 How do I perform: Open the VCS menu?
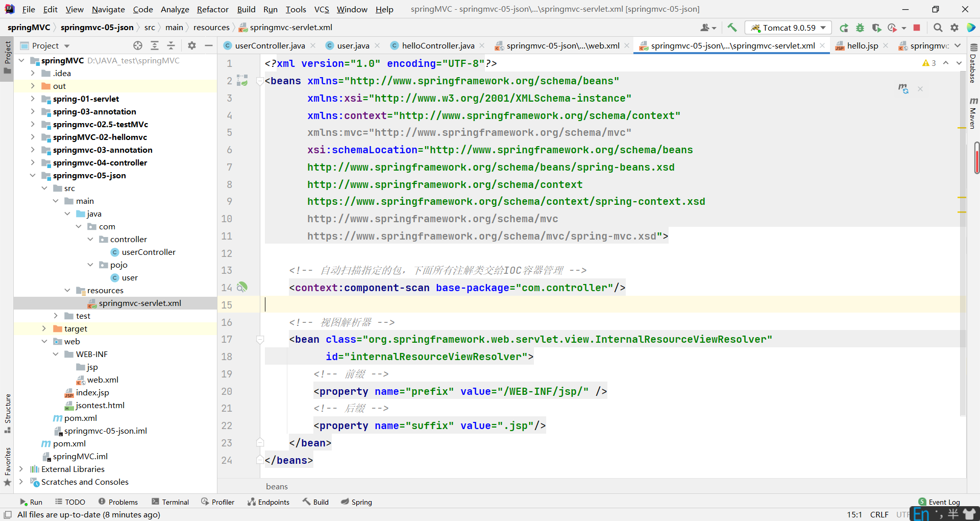pyautogui.click(x=322, y=9)
